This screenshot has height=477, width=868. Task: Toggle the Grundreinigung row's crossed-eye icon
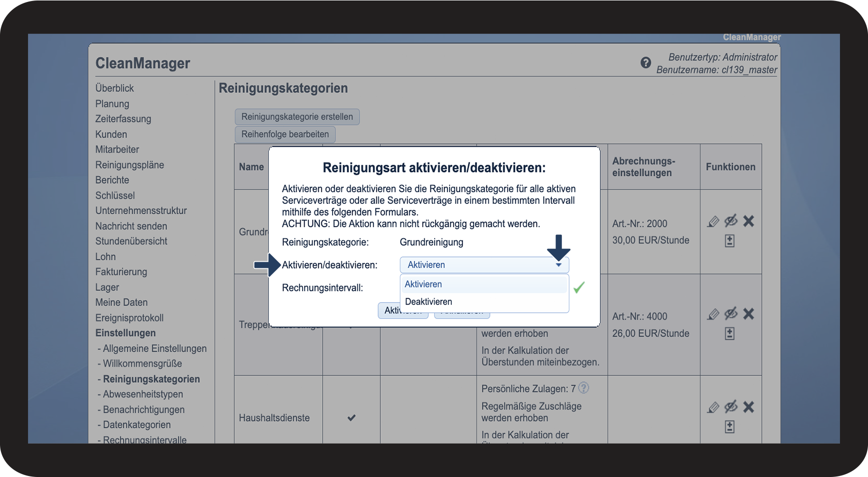[731, 221]
